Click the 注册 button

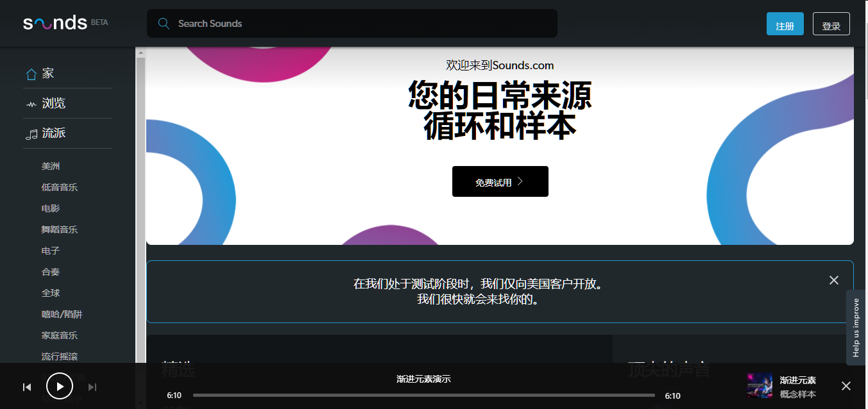pos(785,23)
